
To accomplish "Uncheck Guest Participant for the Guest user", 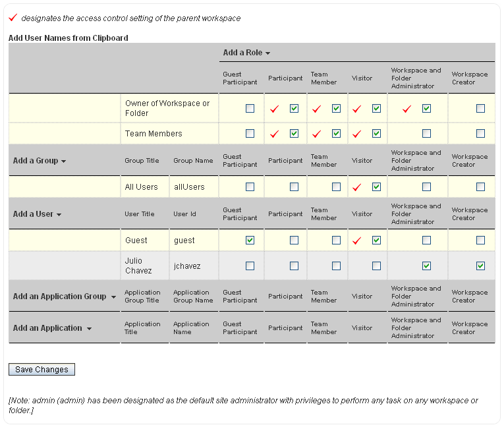I will point(250,241).
